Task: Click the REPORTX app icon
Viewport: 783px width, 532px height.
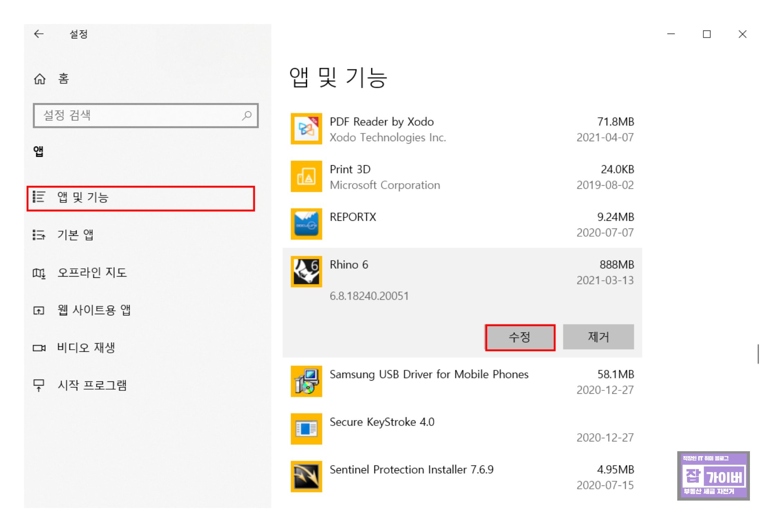Action: tap(306, 224)
